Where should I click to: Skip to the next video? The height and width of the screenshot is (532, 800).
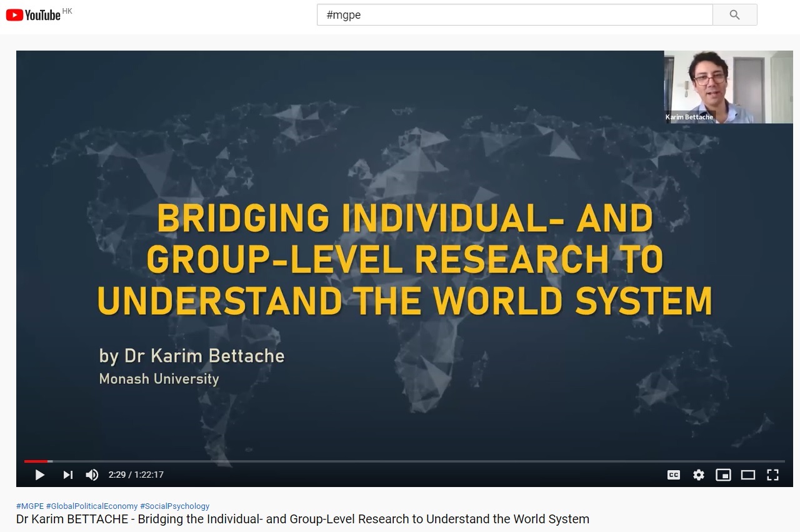(x=67, y=475)
